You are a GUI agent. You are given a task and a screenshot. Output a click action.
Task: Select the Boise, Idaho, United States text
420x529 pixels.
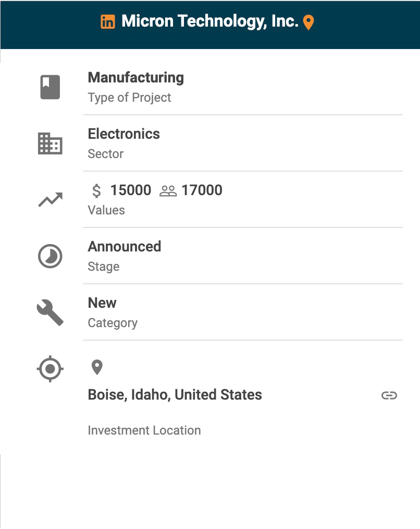click(x=175, y=395)
